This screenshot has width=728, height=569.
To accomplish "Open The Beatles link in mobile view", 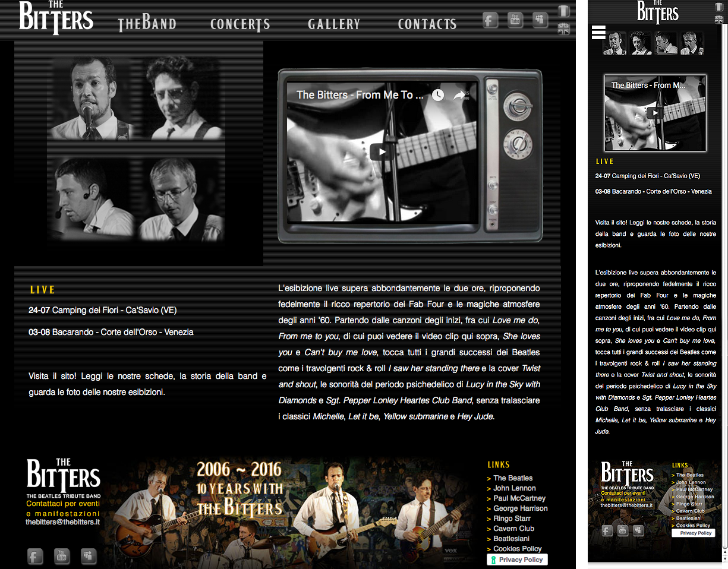I will [x=689, y=475].
